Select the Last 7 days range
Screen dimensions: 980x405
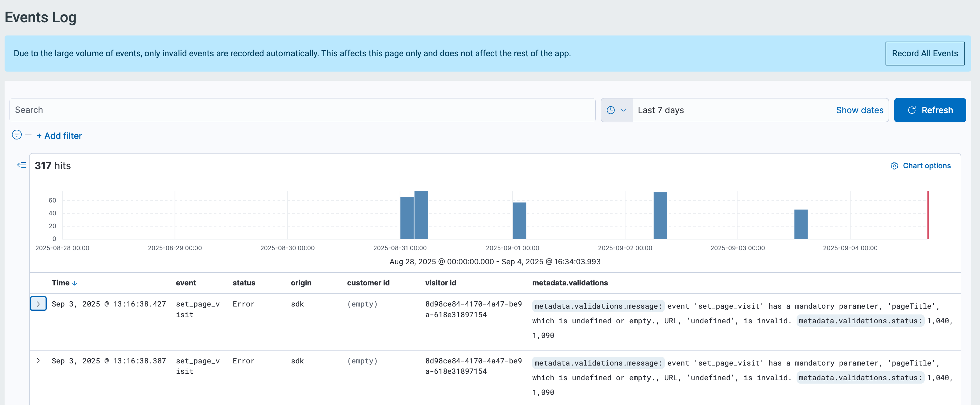coord(661,110)
